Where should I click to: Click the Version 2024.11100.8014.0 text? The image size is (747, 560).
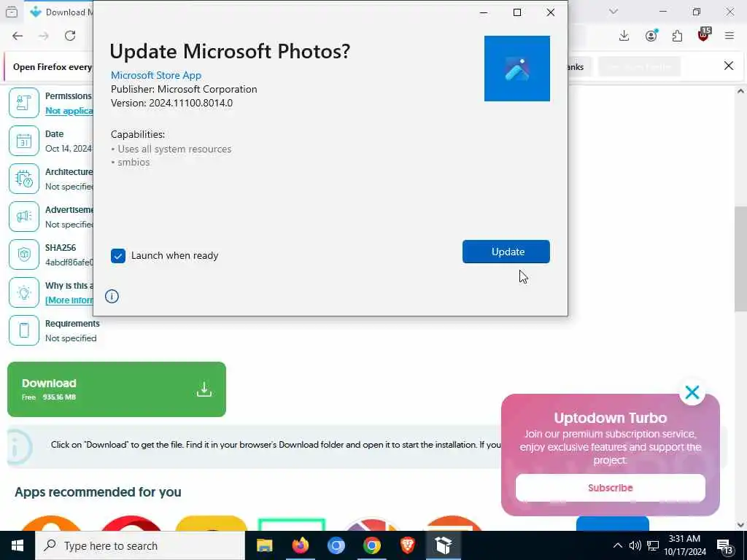coord(172,103)
